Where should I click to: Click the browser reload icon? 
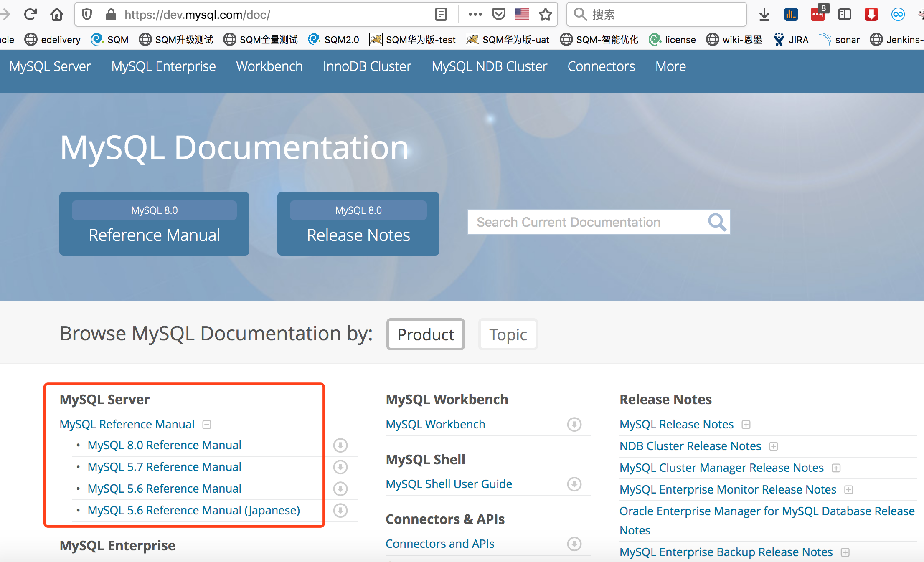click(30, 15)
